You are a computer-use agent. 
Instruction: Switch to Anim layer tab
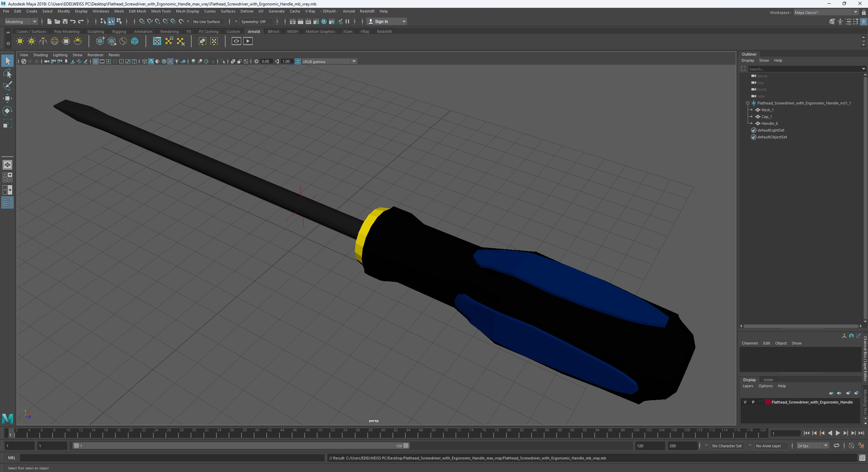pyautogui.click(x=768, y=380)
